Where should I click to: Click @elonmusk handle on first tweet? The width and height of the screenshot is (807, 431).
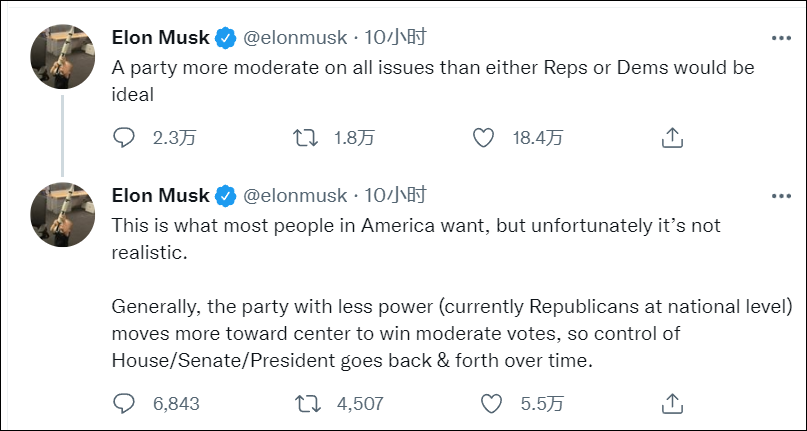(x=295, y=38)
